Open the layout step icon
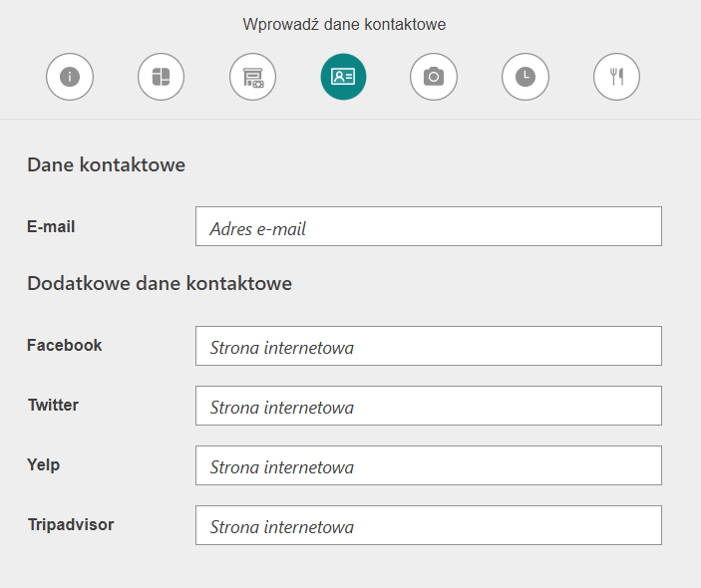Screen dimensions: 701x588 [x=161, y=77]
